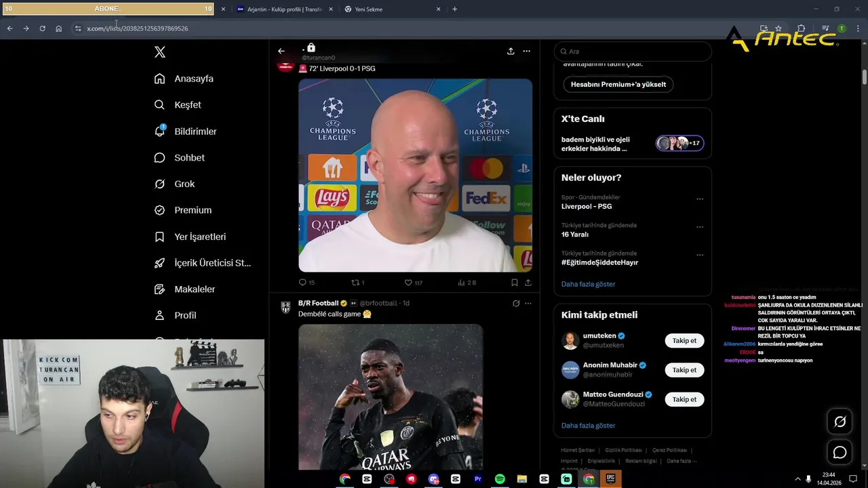Share the Liverpool 0-1 PSG post
The height and width of the screenshot is (488, 868).
click(528, 283)
